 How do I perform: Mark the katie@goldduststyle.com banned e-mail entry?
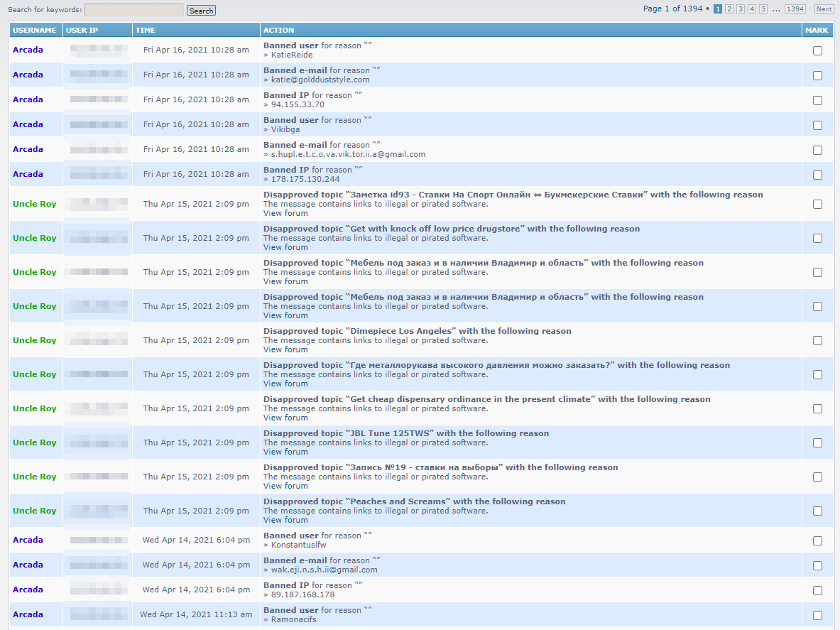coord(817,75)
